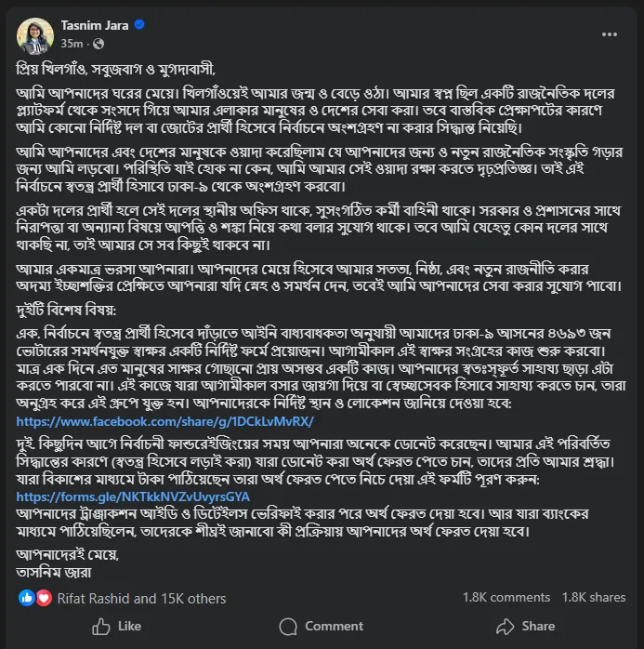
Task: Open Tasnim Jara's profile picture
Action: click(35, 33)
